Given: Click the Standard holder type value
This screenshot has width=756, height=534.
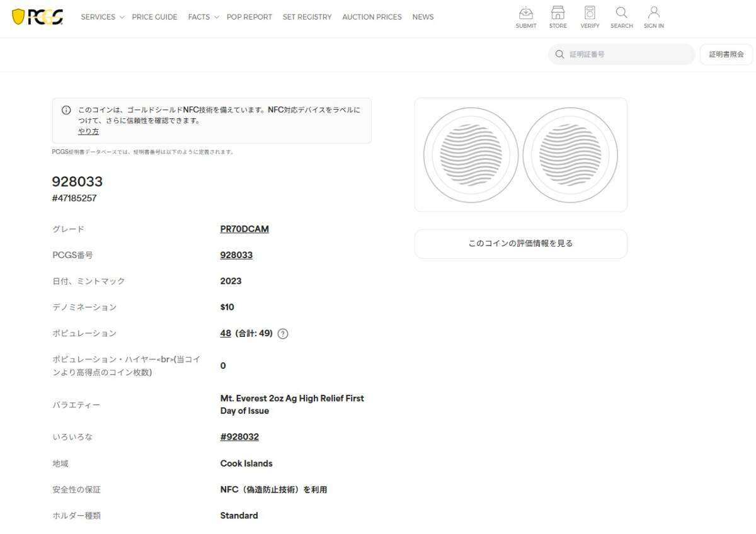Looking at the screenshot, I should pos(239,516).
